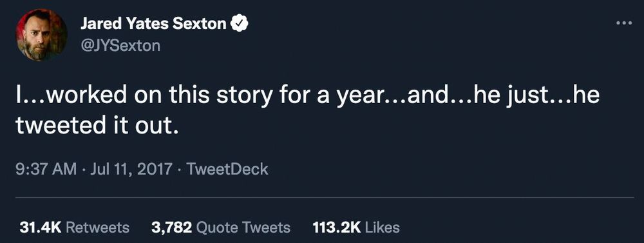Click the 113.2K likes count number
The height and width of the screenshot is (243, 644).
(336, 228)
